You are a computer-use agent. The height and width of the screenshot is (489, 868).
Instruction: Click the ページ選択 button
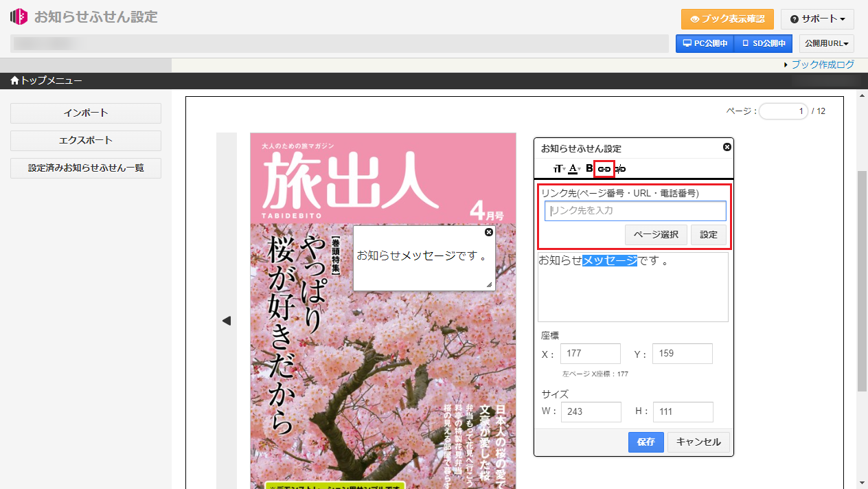click(655, 234)
